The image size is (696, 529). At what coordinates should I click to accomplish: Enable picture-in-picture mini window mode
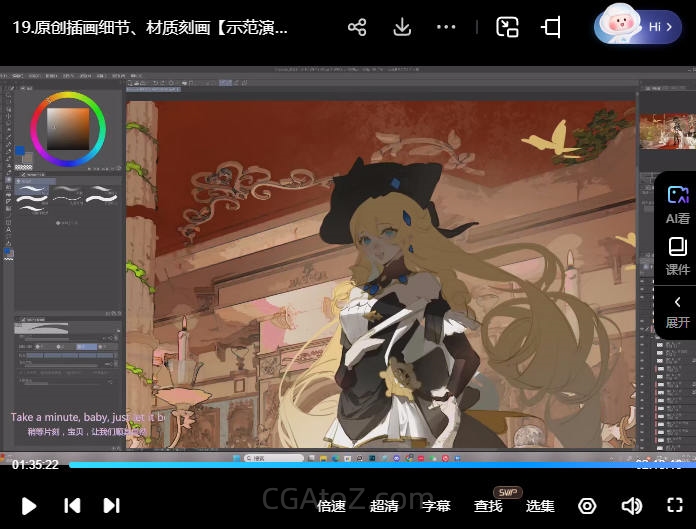coord(507,27)
